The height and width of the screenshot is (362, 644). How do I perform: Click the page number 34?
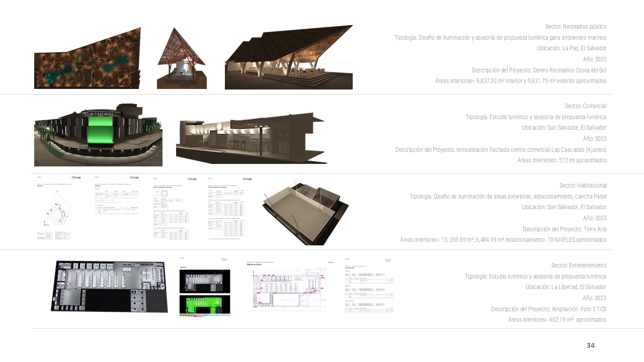click(x=590, y=345)
